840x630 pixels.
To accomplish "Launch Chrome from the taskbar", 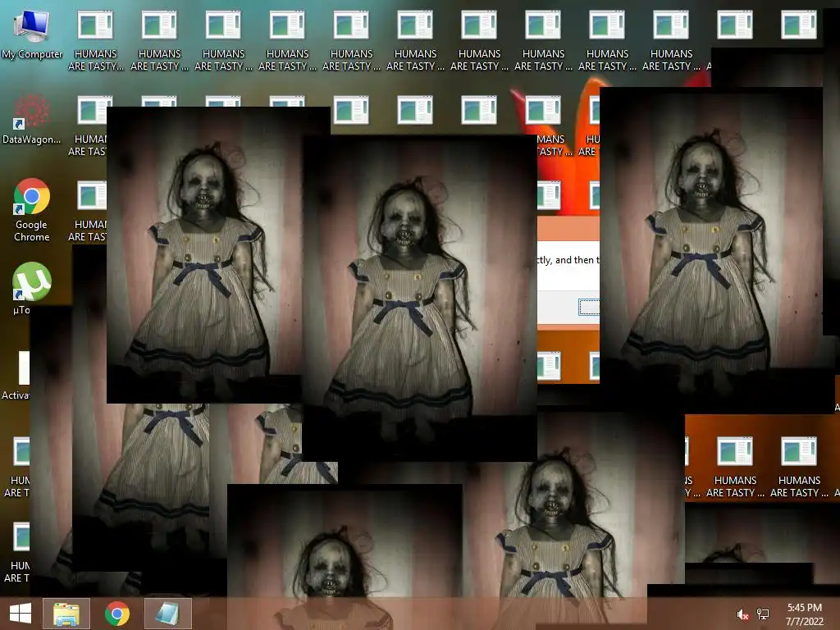I will (x=116, y=614).
